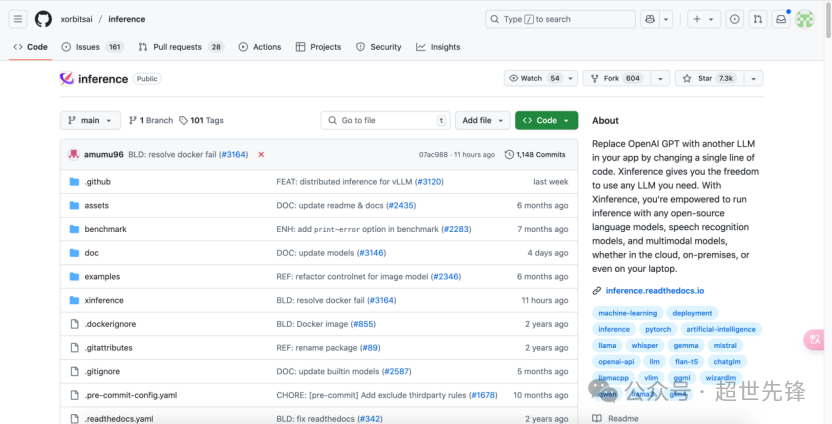Open commit hash 07ac988
Image resolution: width=832 pixels, height=424 pixels.
pyautogui.click(x=434, y=154)
